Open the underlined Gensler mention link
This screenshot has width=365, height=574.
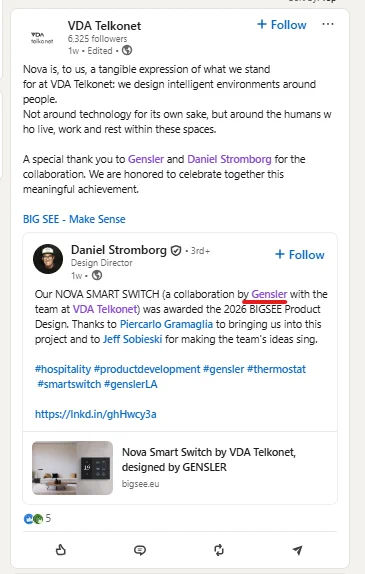[269, 294]
